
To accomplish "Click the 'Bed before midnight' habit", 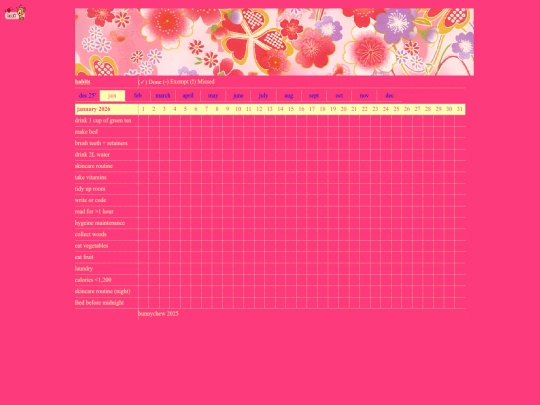I will pyautogui.click(x=99, y=303).
